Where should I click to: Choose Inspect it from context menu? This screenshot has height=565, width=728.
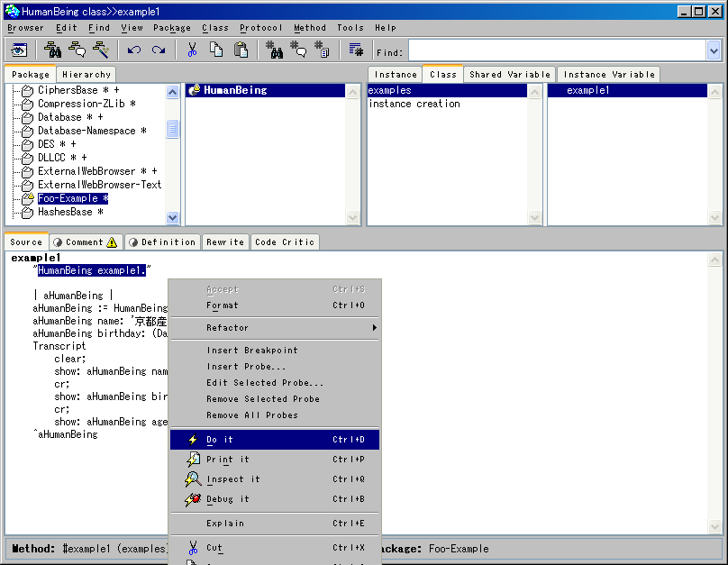click(275, 479)
